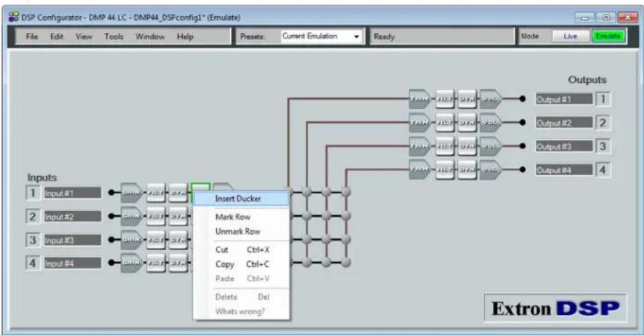This screenshot has height=335, width=644.
Task: Open the Input #4 GAIN block
Action: tap(131, 263)
